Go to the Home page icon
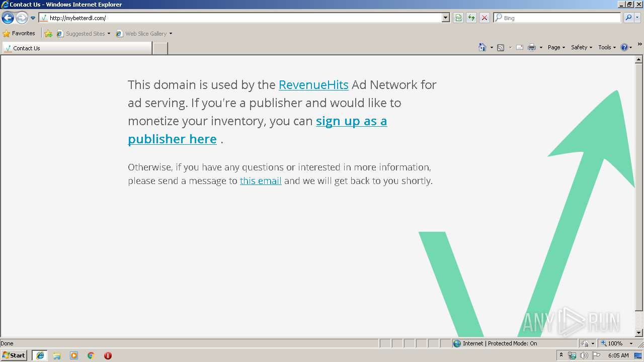This screenshot has width=644, height=362. click(x=482, y=47)
